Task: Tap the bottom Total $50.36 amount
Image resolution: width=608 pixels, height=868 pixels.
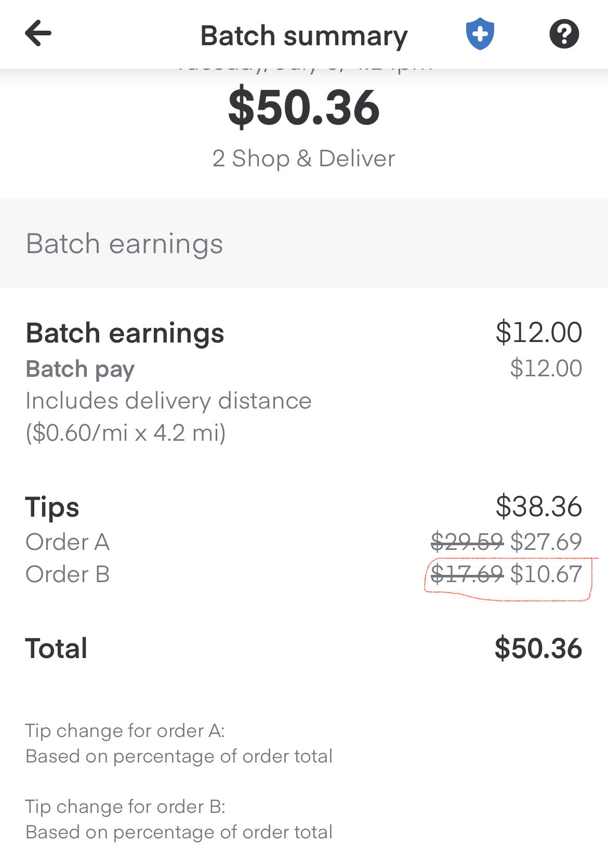Action: click(538, 649)
